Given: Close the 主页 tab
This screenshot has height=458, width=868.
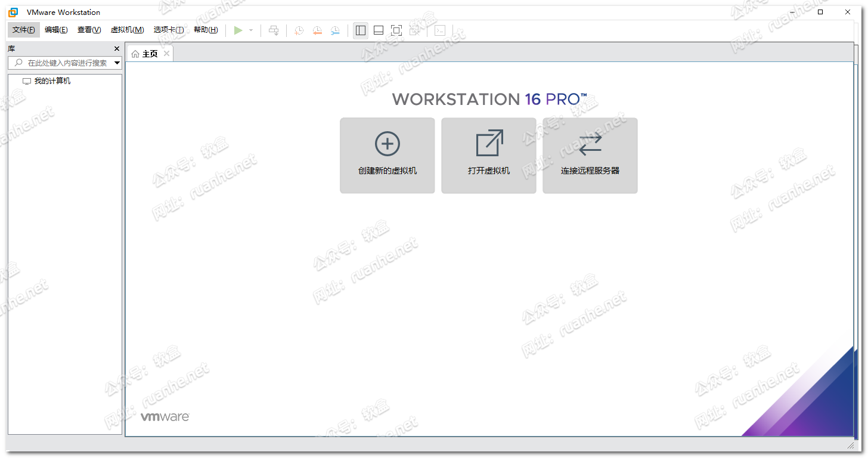Looking at the screenshot, I should coord(167,54).
